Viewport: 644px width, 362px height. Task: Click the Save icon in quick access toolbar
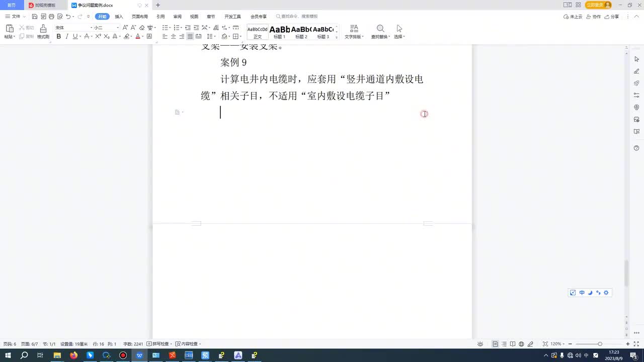(35, 17)
